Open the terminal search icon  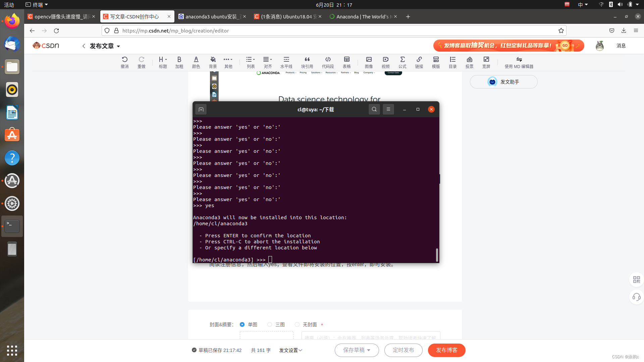point(374,109)
